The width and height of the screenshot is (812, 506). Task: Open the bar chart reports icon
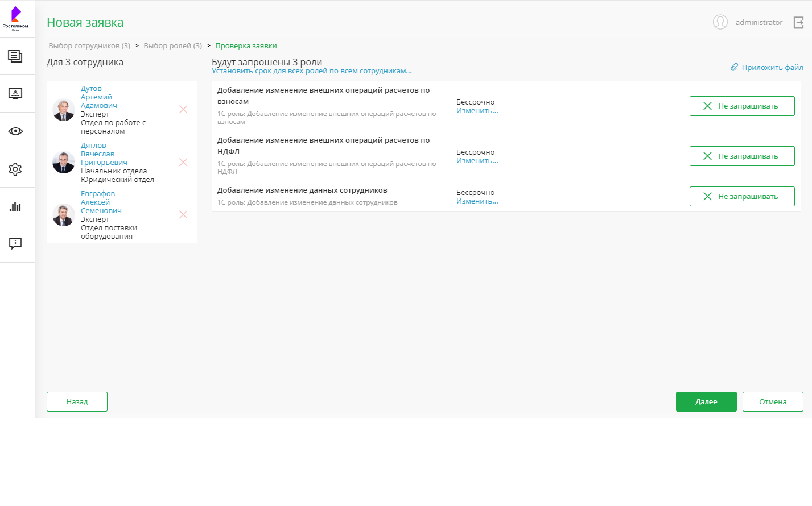15,206
